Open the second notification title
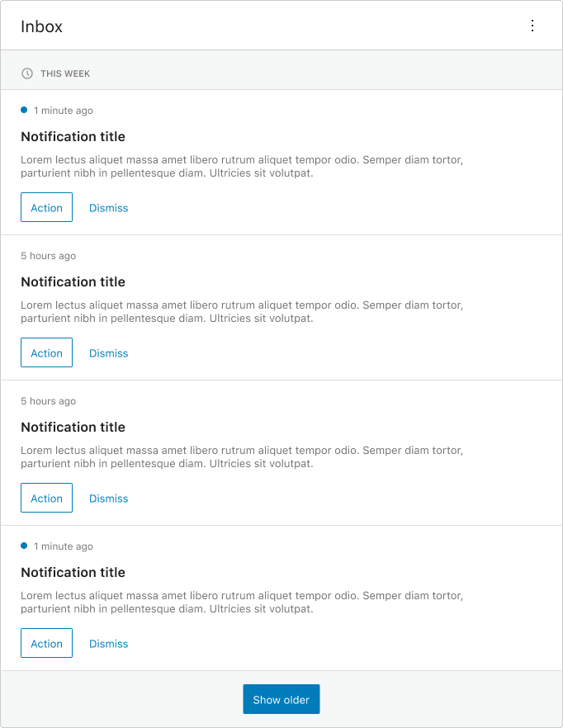Image resolution: width=563 pixels, height=728 pixels. tap(73, 281)
